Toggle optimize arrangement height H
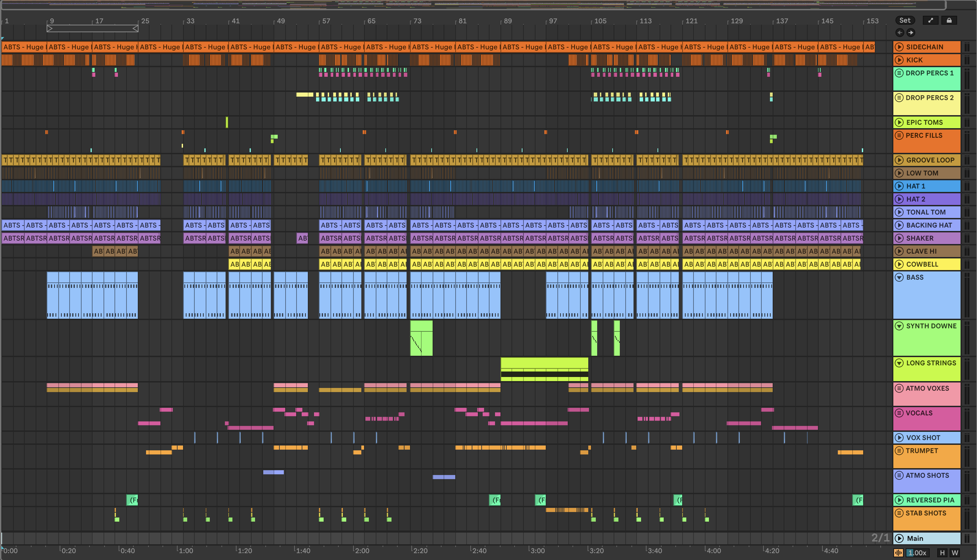This screenshot has width=977, height=560. (x=942, y=553)
